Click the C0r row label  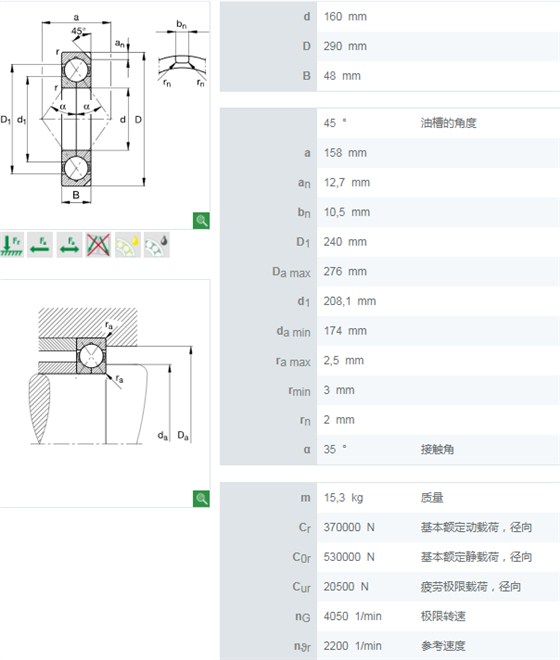[x=301, y=558]
